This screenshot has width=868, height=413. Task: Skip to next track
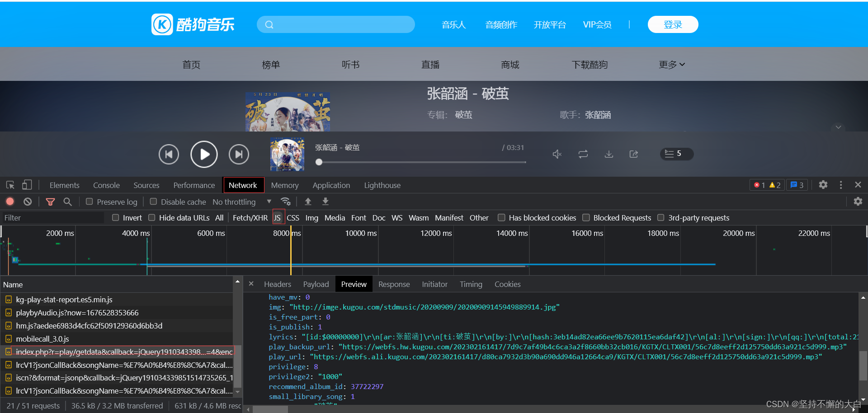click(239, 155)
